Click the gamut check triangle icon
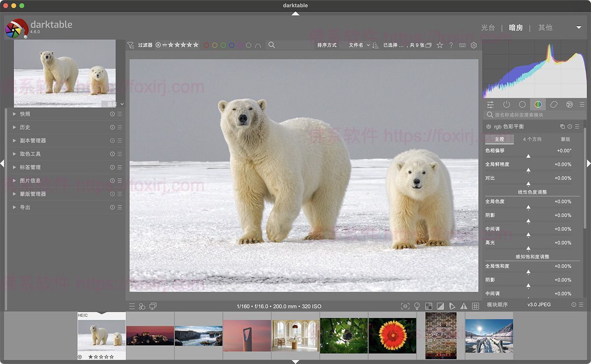Viewport: 591px width, 364px height. click(x=452, y=306)
